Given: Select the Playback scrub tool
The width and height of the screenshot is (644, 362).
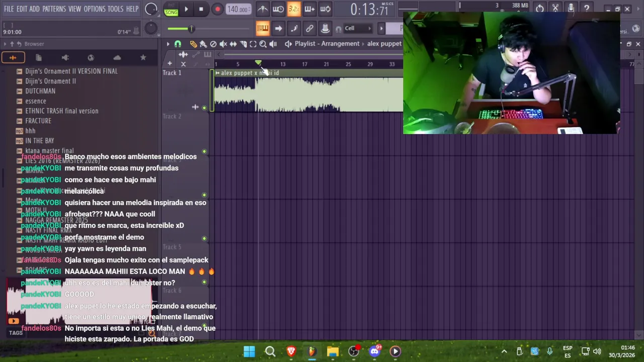Looking at the screenshot, I should pyautogui.click(x=273, y=44).
